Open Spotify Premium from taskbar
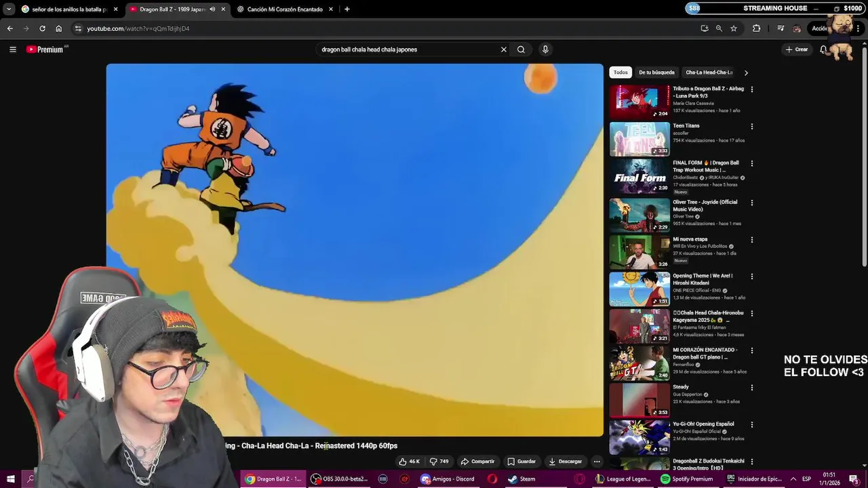 (x=687, y=479)
